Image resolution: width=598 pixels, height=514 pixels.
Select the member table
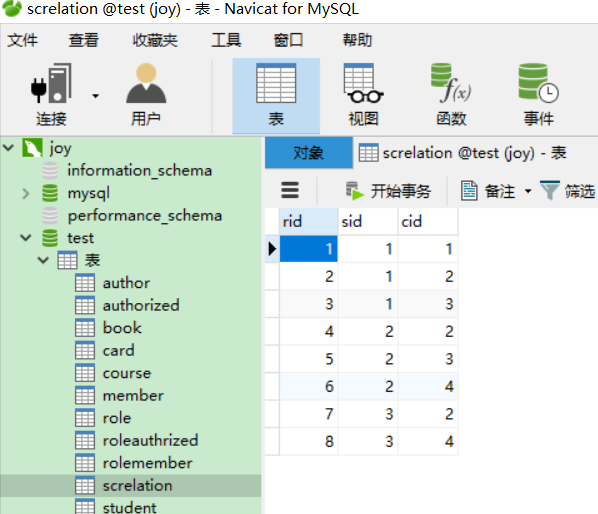(133, 395)
